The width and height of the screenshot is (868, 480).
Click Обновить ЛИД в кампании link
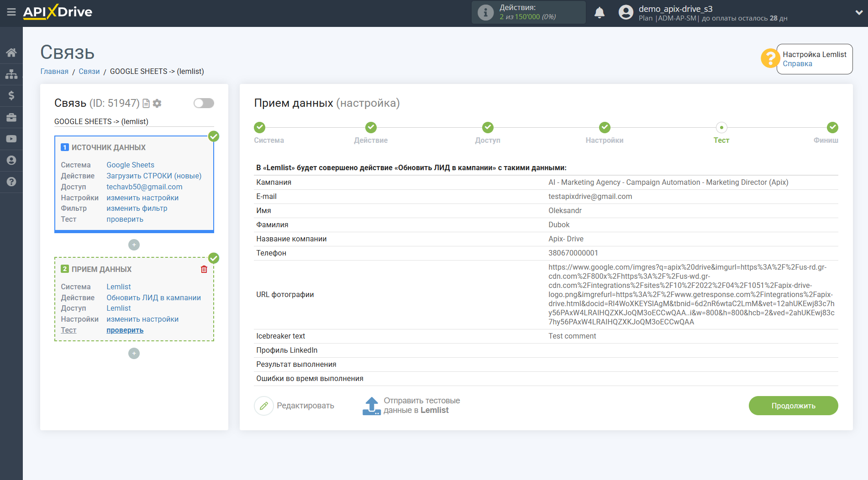(154, 298)
